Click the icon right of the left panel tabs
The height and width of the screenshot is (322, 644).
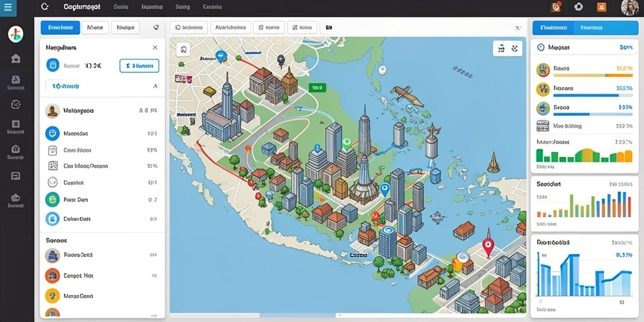click(156, 28)
